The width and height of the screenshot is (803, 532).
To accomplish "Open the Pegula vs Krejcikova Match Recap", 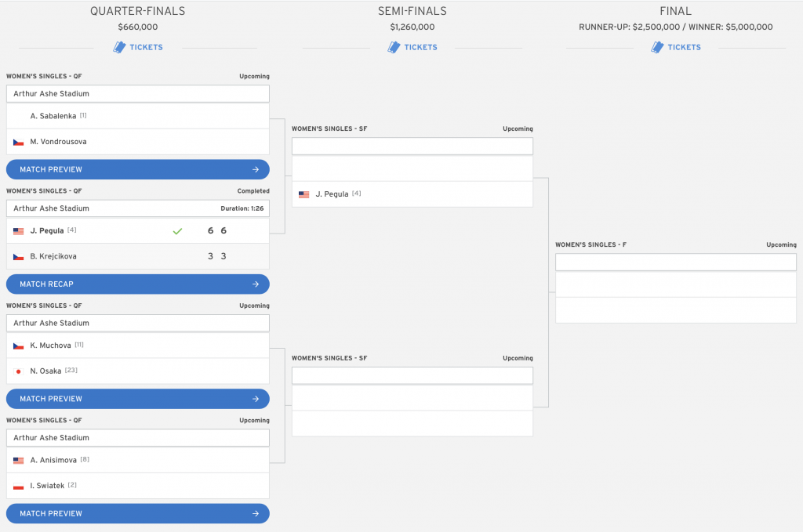I will pos(137,284).
